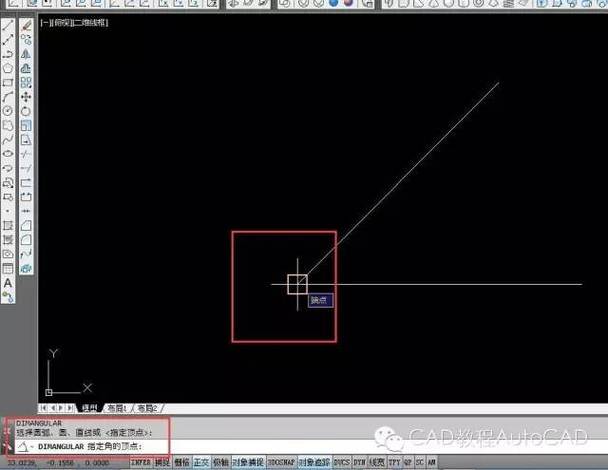Select the Polygon draw tool
The width and height of the screenshot is (608, 470).
[x=8, y=68]
